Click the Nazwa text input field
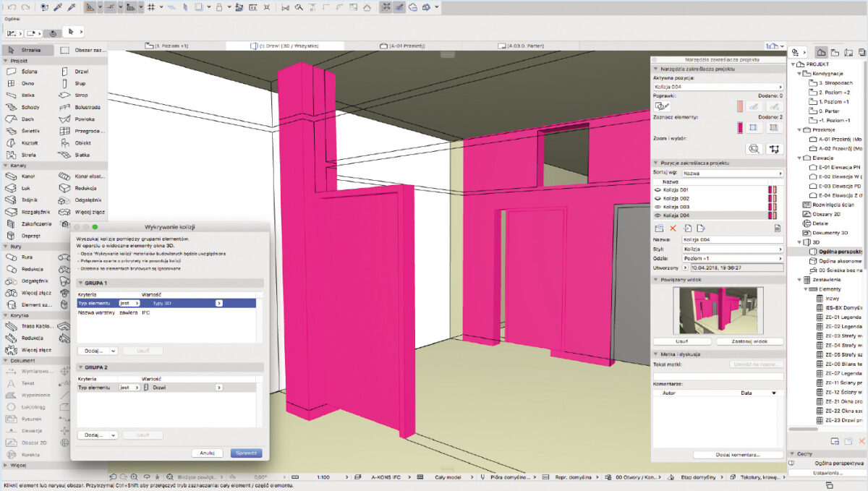Viewport: 868px width, 491px height. pos(732,239)
